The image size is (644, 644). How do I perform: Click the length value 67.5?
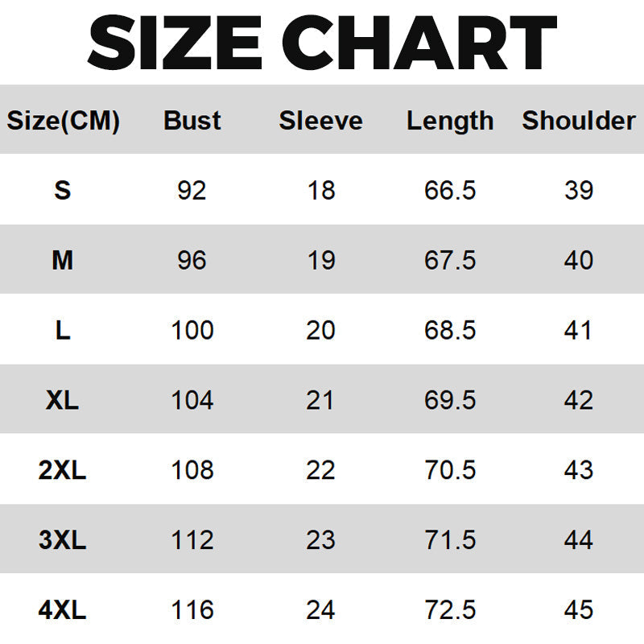tap(450, 261)
